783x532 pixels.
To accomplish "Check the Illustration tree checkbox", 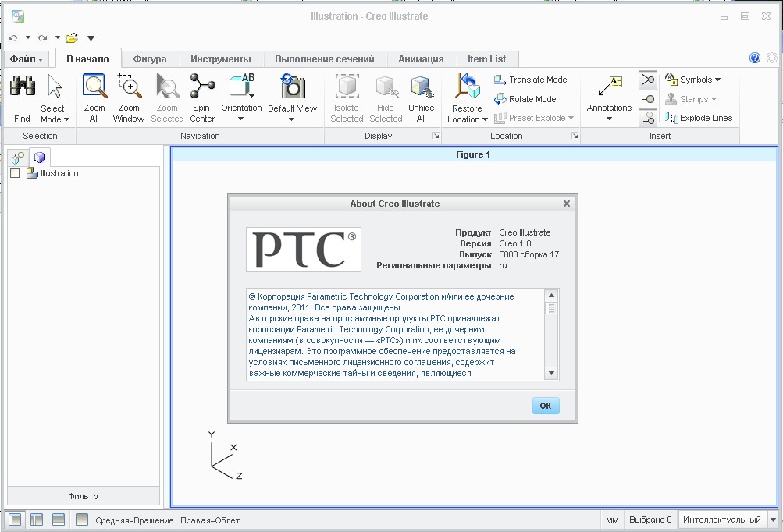I will pos(15,173).
